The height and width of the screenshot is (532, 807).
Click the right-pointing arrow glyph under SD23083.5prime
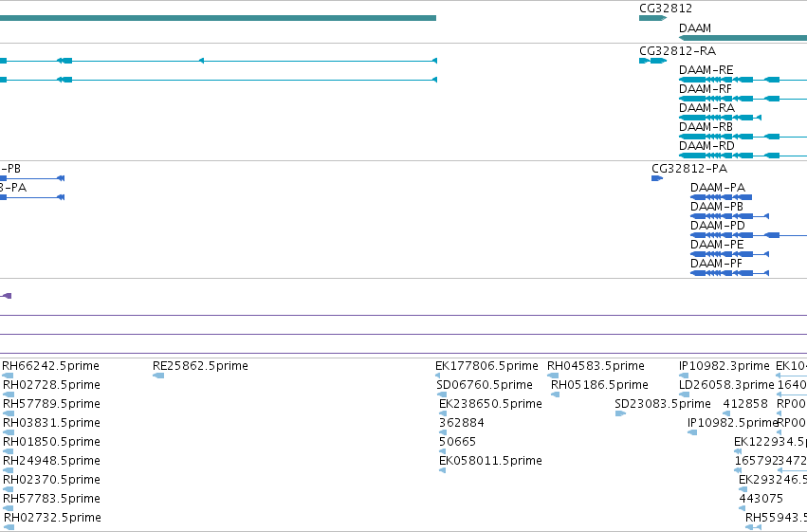tap(620, 413)
